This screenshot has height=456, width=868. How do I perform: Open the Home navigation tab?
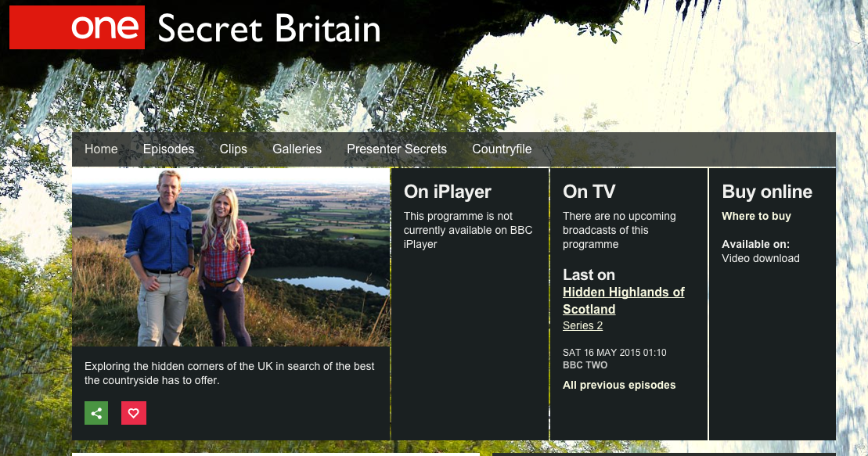[x=101, y=149]
